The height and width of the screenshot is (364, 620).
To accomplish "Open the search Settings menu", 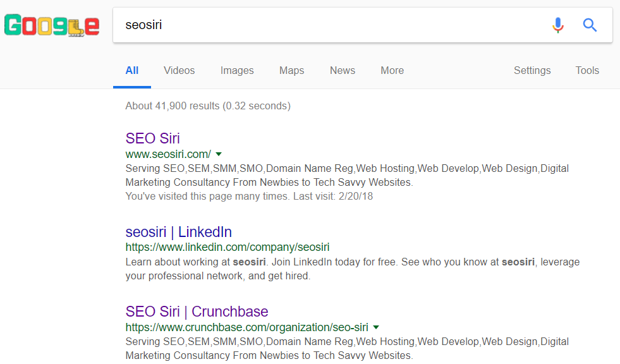I will click(x=532, y=71).
